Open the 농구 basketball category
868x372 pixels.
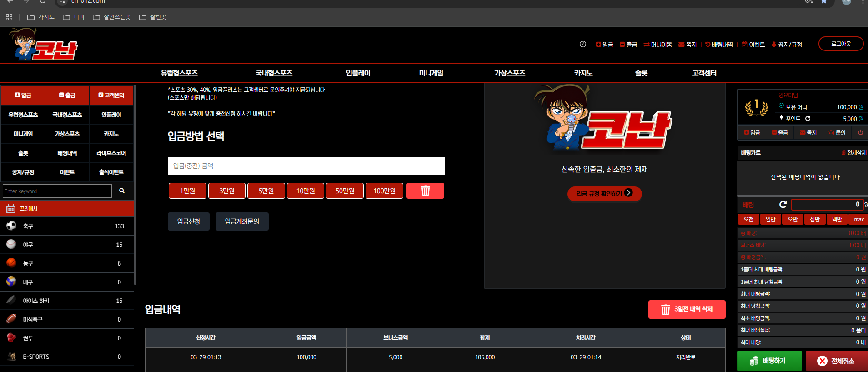(x=67, y=263)
